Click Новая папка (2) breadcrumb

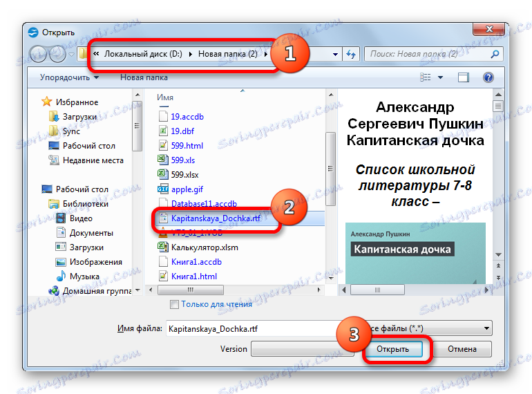(x=228, y=54)
